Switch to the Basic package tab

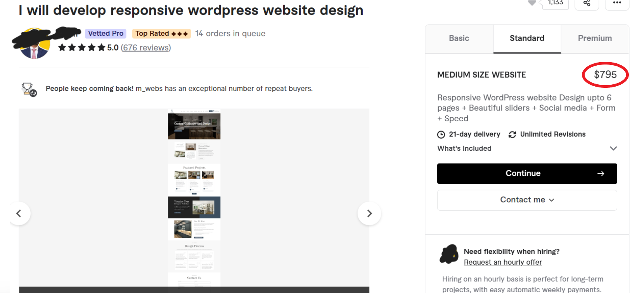[459, 38]
